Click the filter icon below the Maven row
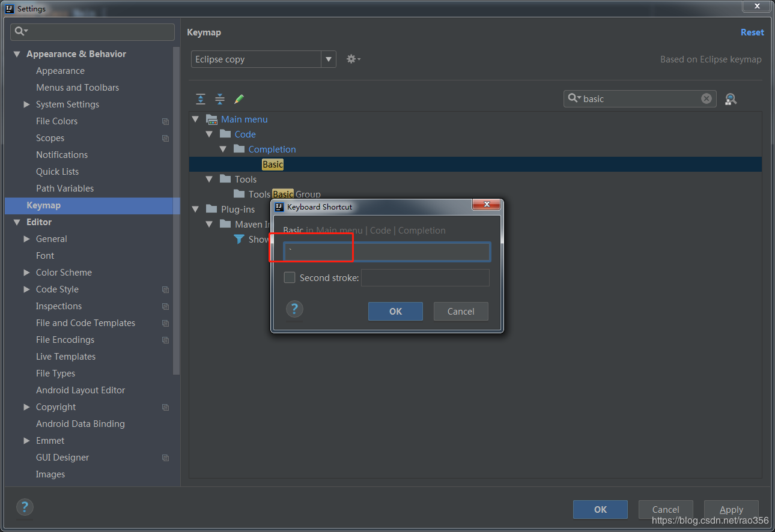775x532 pixels. (239, 239)
